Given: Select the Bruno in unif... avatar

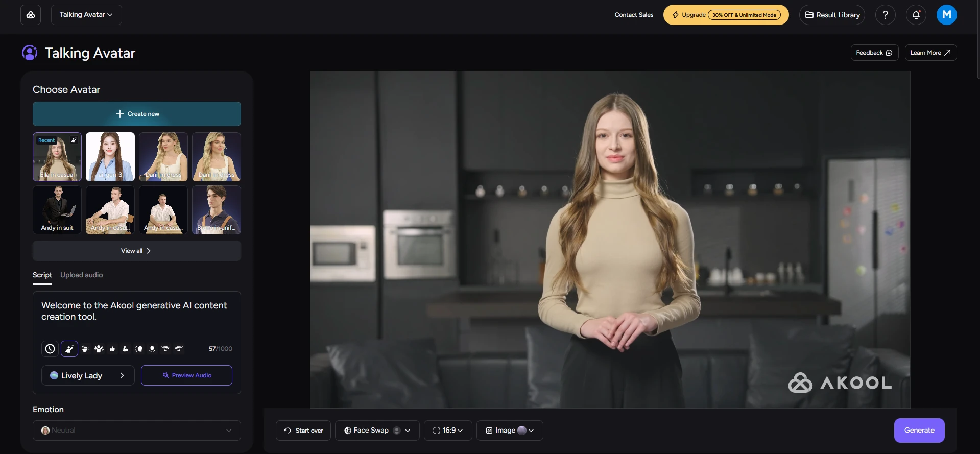Looking at the screenshot, I should [x=217, y=210].
